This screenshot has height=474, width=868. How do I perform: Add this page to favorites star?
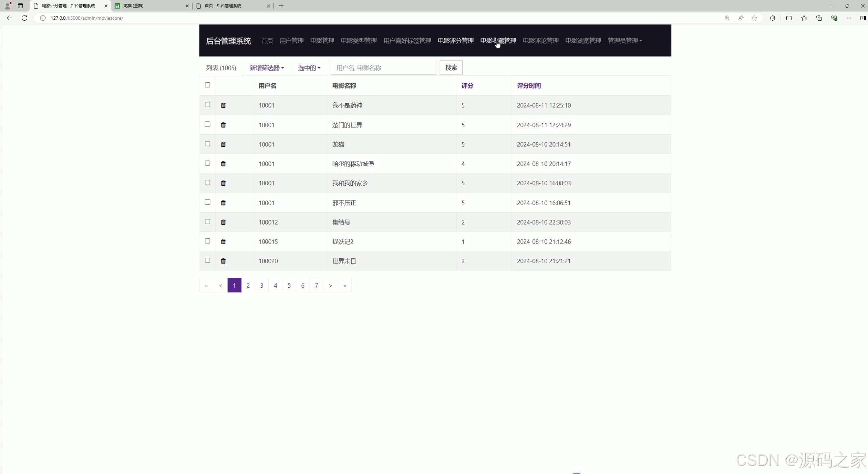[754, 18]
